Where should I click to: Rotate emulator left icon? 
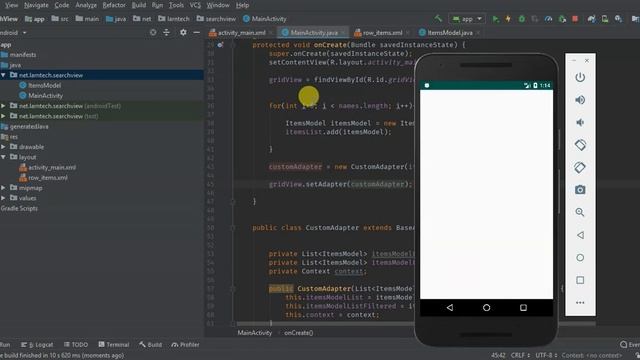580,145
